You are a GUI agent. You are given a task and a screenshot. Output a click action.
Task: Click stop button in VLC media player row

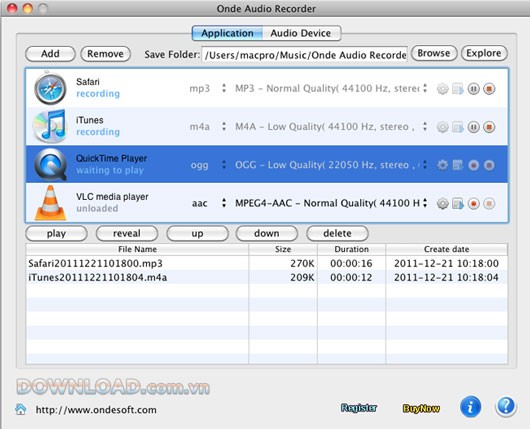pyautogui.click(x=489, y=204)
